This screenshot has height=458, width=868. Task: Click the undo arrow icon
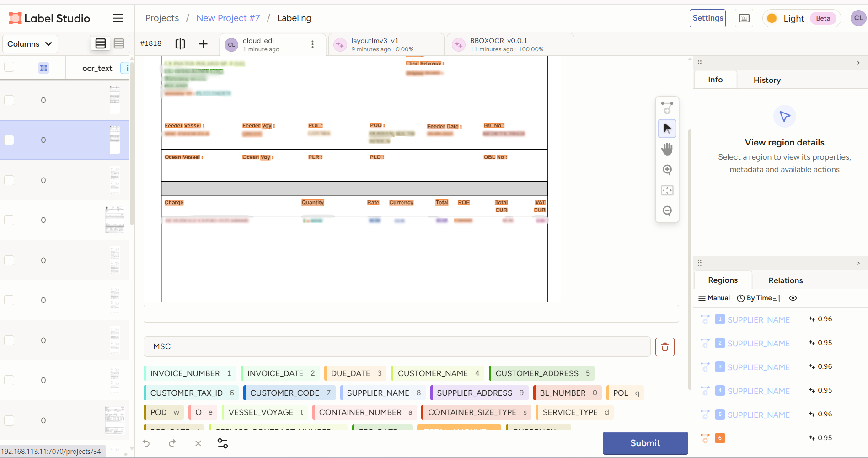pyautogui.click(x=146, y=443)
